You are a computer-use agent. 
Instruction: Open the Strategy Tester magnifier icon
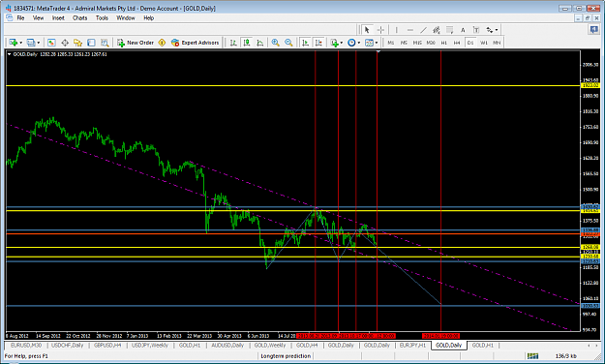(x=105, y=43)
